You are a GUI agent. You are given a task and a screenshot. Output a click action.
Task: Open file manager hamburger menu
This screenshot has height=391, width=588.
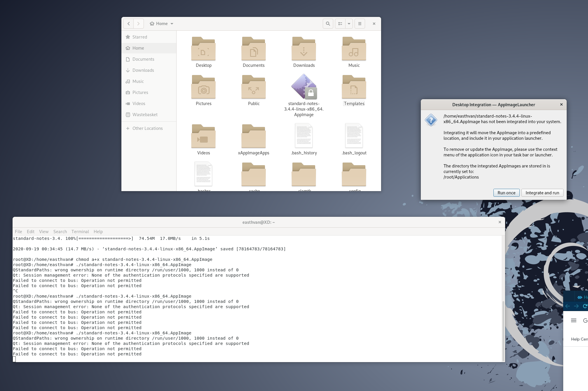click(360, 24)
